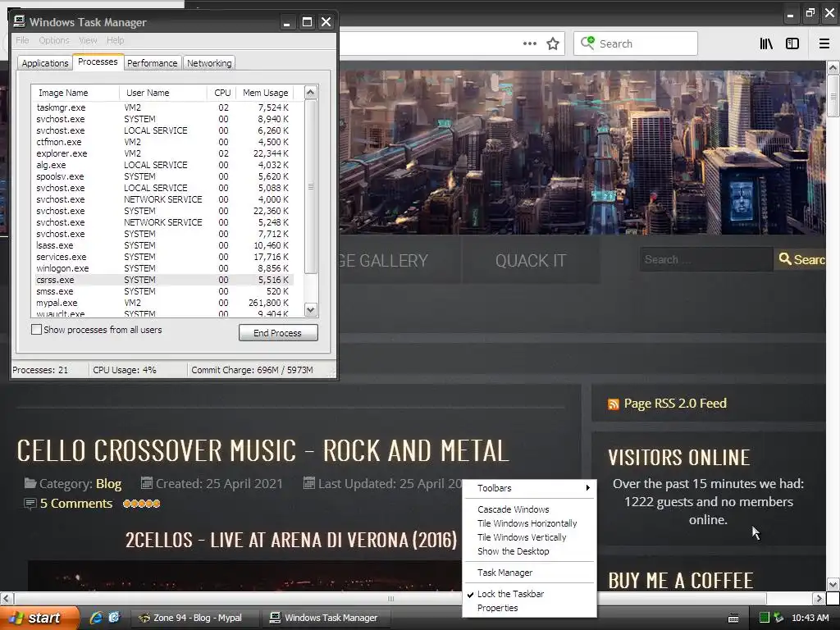Open the Help menu in Task Manager
Viewport: 840px width, 630px height.
click(x=115, y=40)
